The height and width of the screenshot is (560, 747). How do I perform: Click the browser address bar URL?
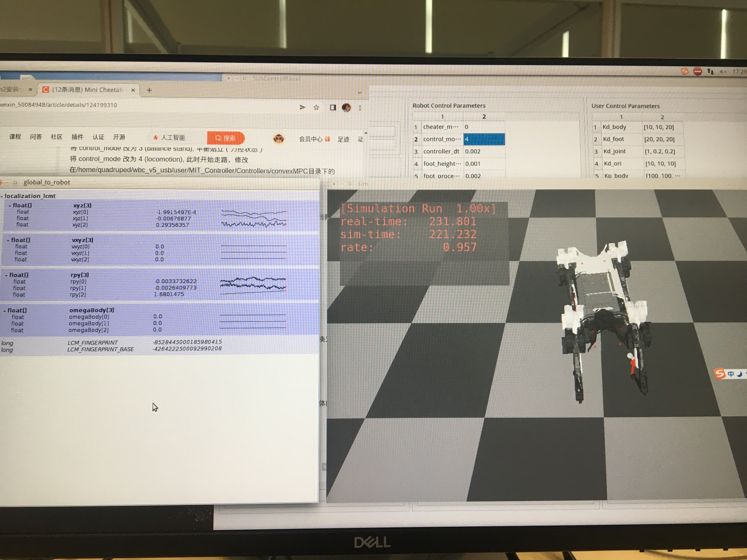click(x=58, y=105)
